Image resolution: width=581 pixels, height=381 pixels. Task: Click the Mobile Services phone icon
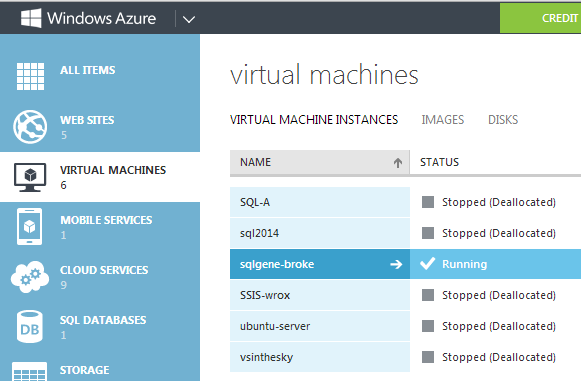tap(30, 226)
